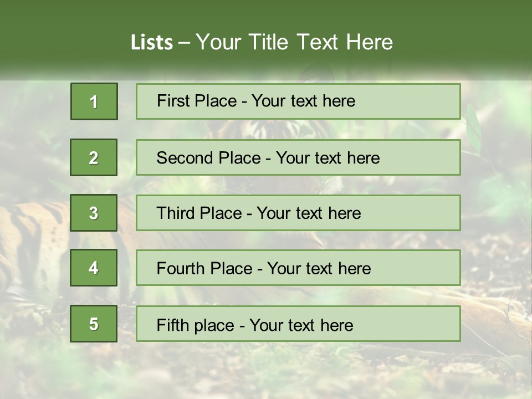Select the Fourth Place text box

coord(298,268)
